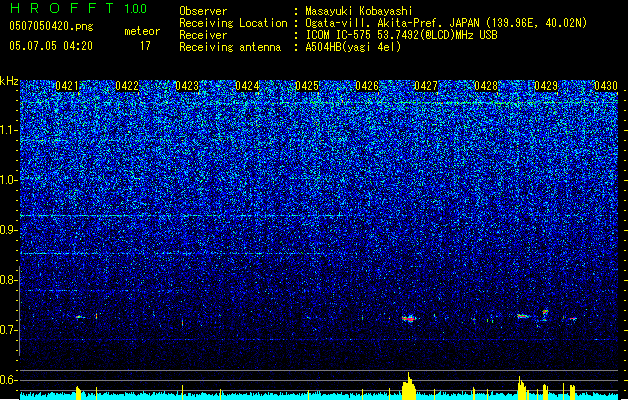Click the version number 1.0.0
This screenshot has height=400, width=629.
click(136, 8)
